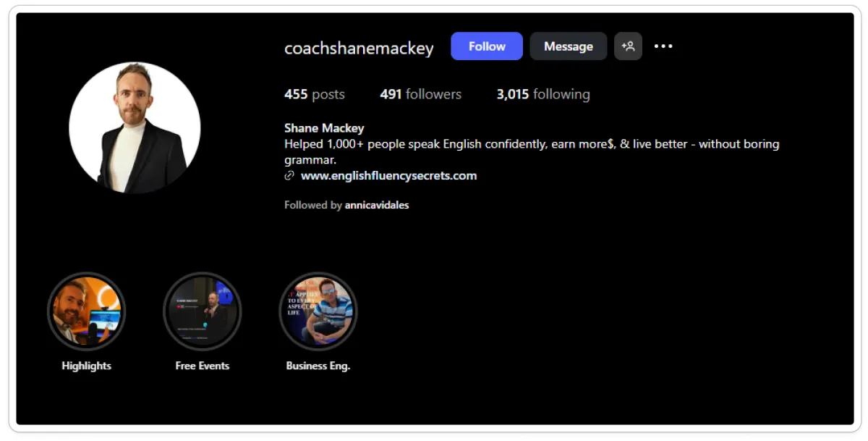Click the Free Events text label

pyautogui.click(x=202, y=366)
